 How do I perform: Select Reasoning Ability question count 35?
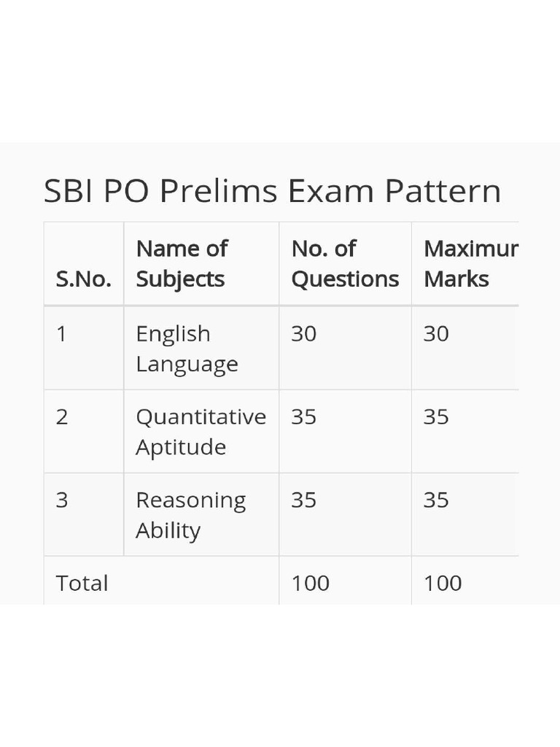pyautogui.click(x=304, y=500)
